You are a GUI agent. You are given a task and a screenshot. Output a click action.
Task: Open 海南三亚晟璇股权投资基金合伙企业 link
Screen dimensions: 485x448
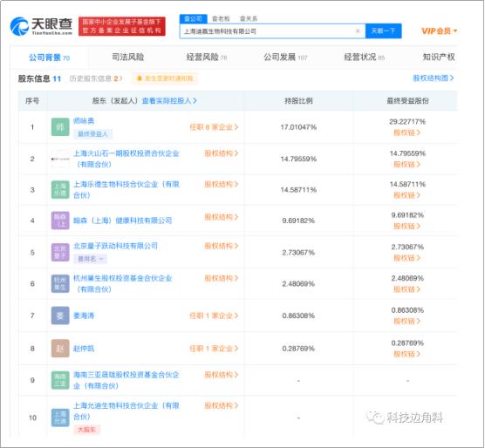[126, 380]
